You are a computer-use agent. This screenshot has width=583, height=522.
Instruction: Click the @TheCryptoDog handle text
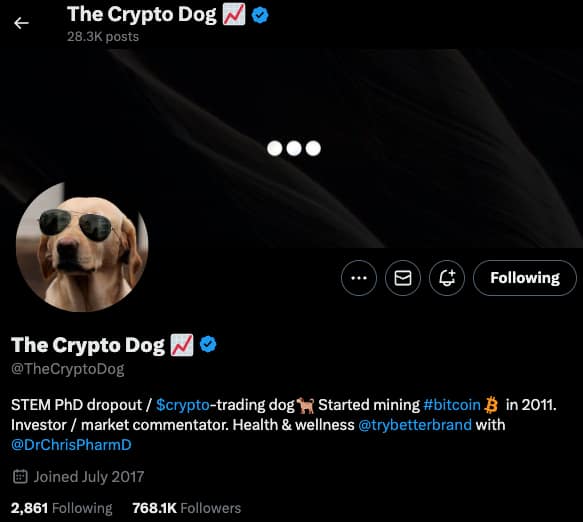coord(68,369)
